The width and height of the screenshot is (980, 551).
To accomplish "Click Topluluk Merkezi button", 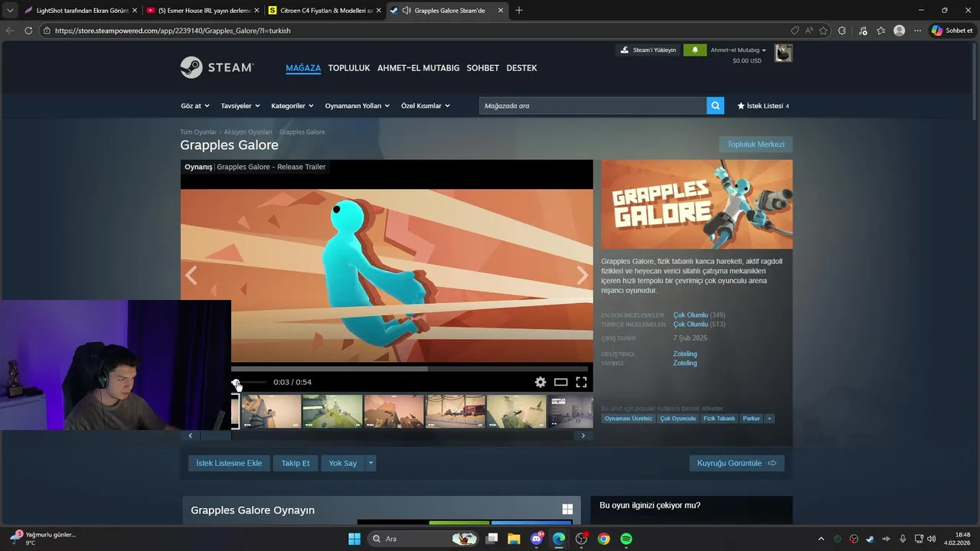I will point(756,144).
